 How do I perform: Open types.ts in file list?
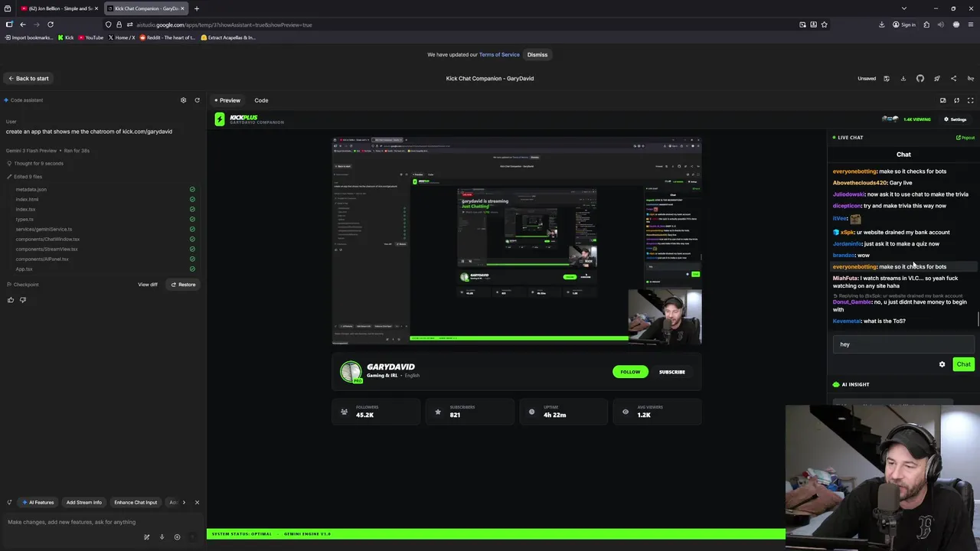coord(24,219)
